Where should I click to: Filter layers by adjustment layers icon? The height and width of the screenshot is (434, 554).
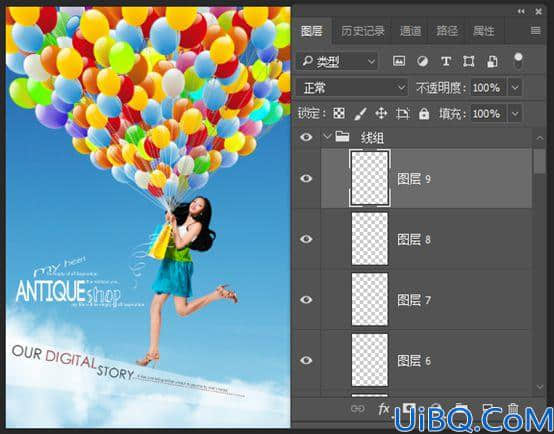point(422,61)
